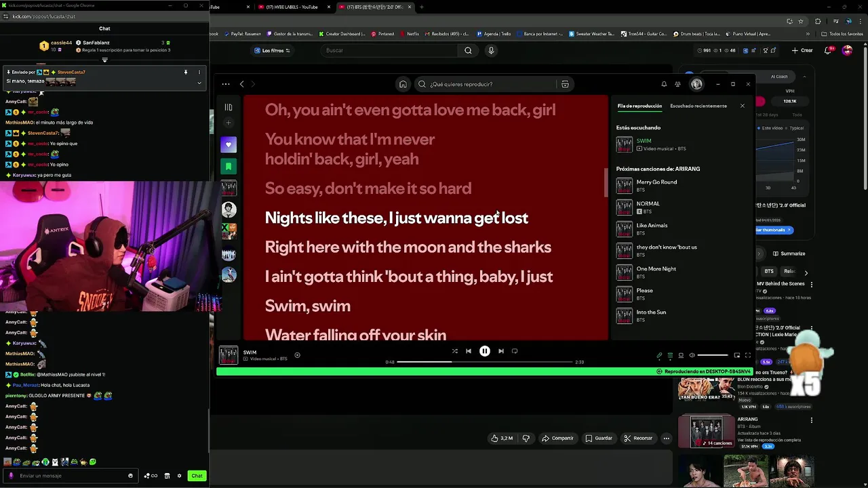Open the Spotify profile avatar menu
Screen dimensions: 868x488
696,84
